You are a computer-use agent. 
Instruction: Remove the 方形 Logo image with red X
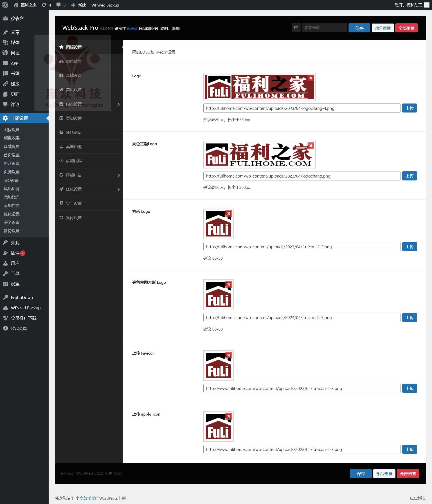coord(229,214)
